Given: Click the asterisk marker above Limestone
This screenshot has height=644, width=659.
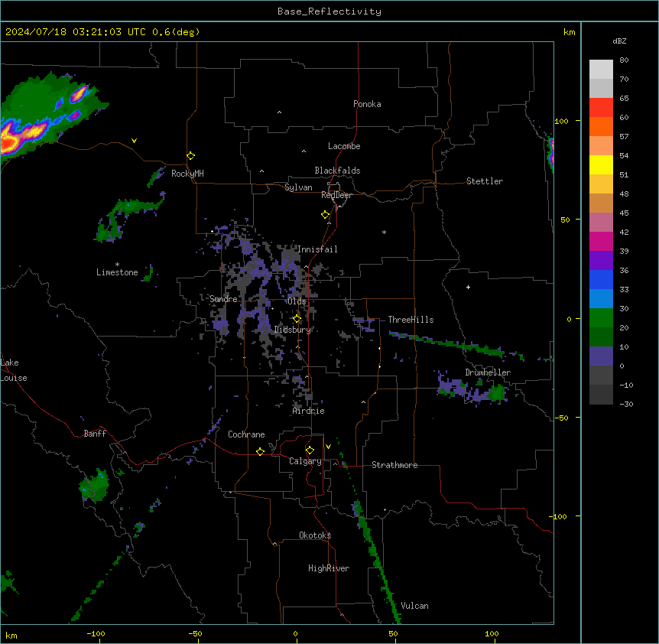Looking at the screenshot, I should tap(117, 265).
